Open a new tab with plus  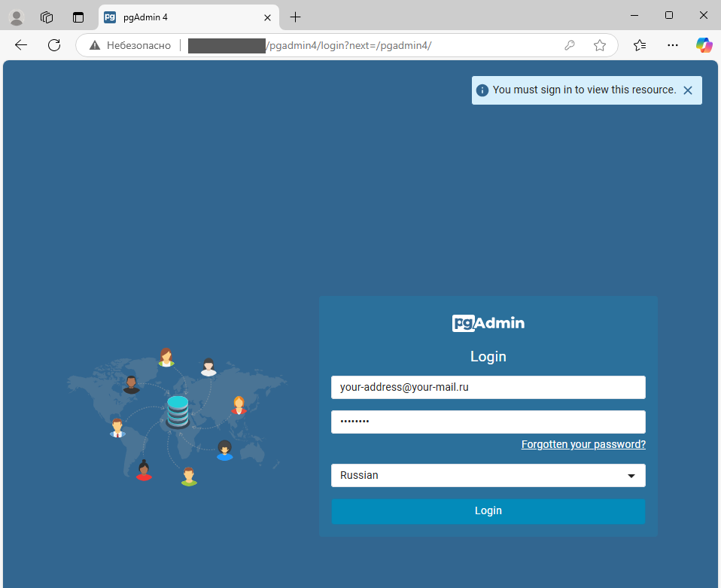coord(295,17)
